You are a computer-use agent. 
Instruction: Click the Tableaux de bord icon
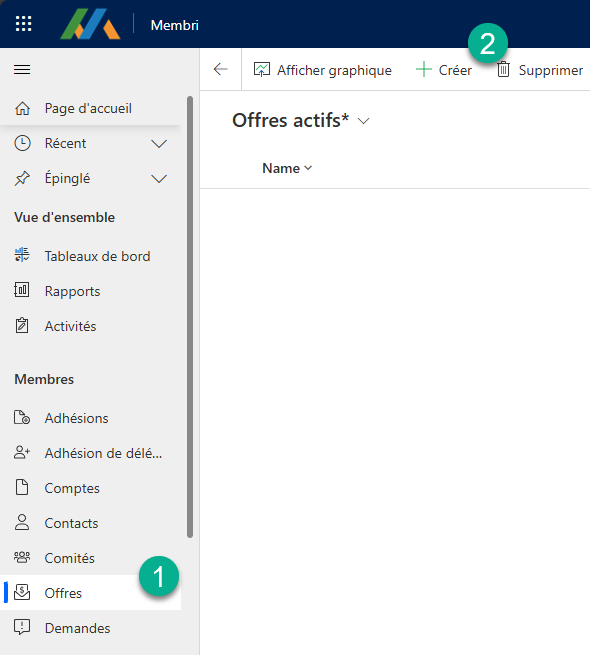[22, 255]
